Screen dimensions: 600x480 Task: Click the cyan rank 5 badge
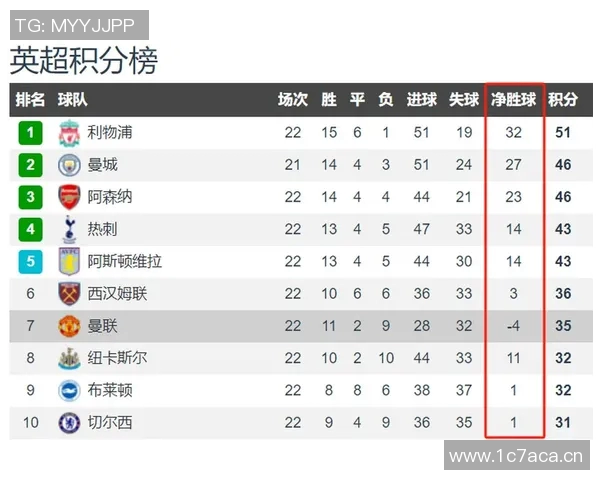click(x=31, y=262)
